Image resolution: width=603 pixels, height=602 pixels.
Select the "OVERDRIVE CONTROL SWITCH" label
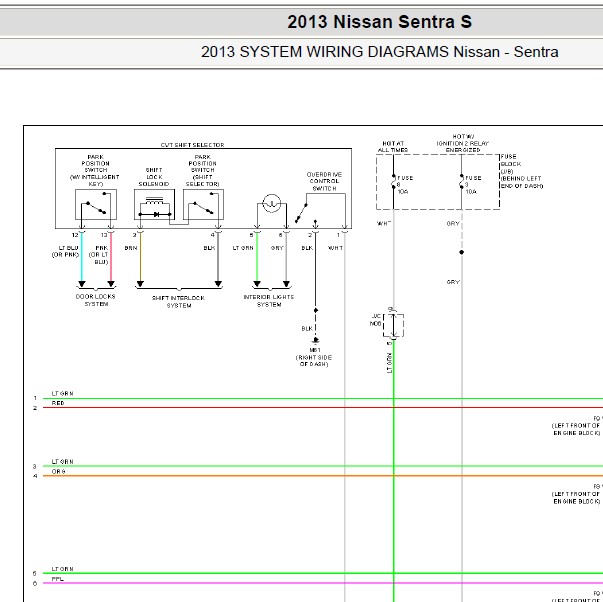324,181
